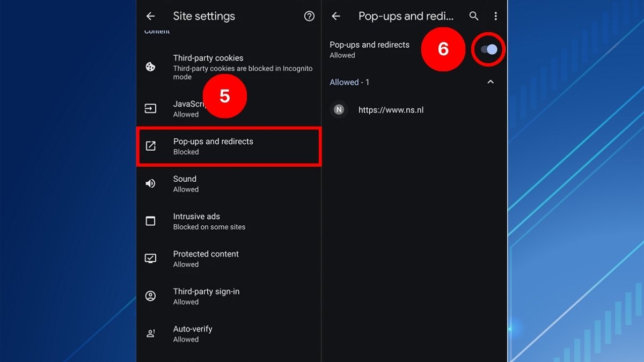Click the Intrusive ads icon
Viewport: 644px width, 362px height.
click(151, 221)
